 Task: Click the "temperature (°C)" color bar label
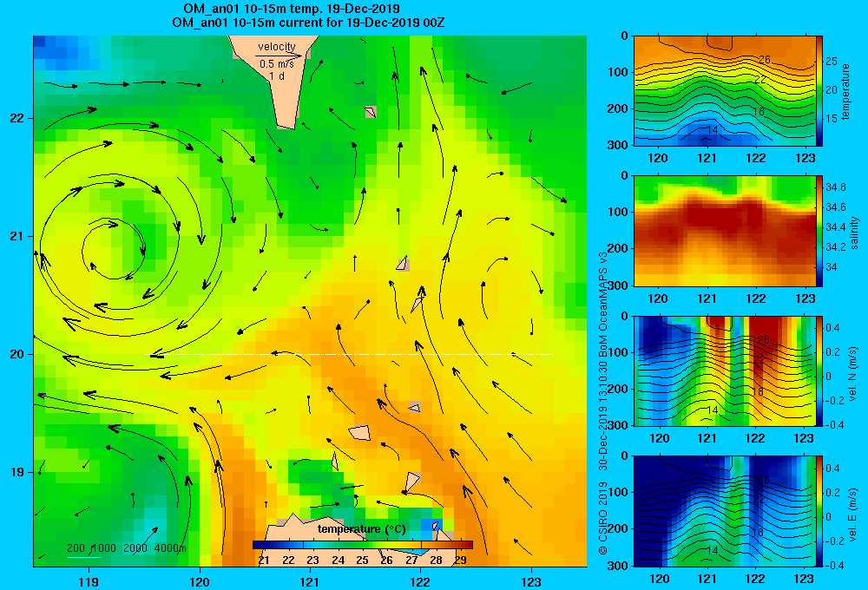[x=361, y=529]
